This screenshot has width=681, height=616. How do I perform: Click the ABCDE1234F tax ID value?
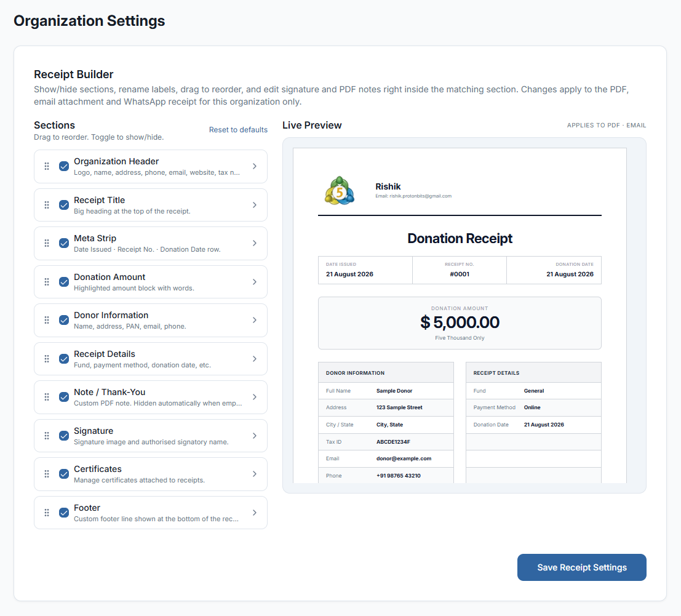coord(393,442)
